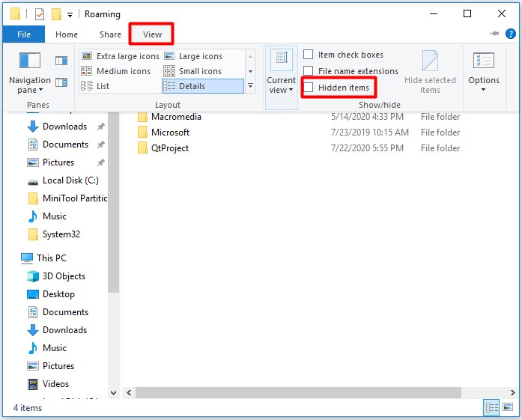Select the QtProject folder

(x=170, y=148)
